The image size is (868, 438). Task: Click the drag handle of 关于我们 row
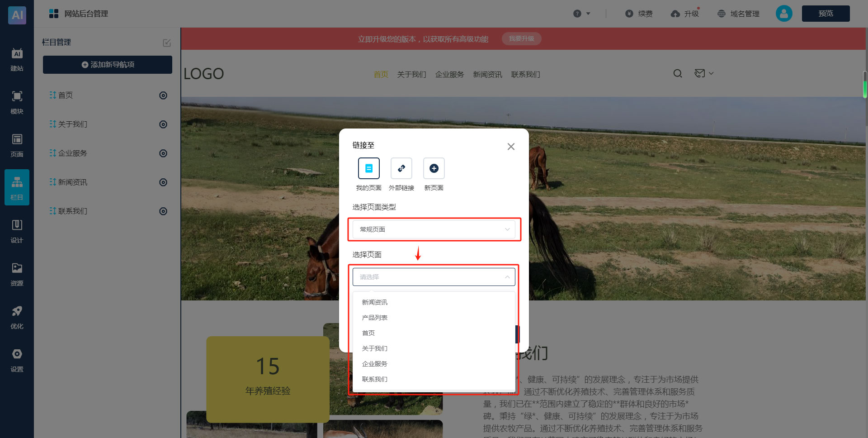pyautogui.click(x=53, y=124)
